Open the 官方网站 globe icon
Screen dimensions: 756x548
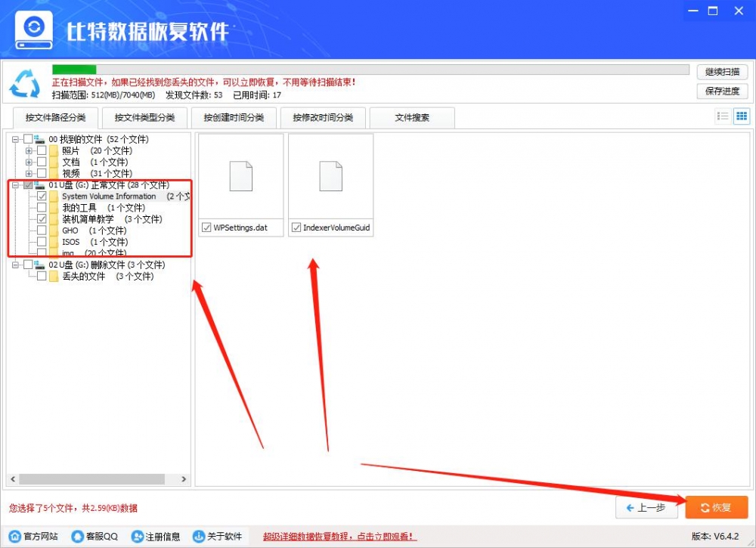point(15,537)
